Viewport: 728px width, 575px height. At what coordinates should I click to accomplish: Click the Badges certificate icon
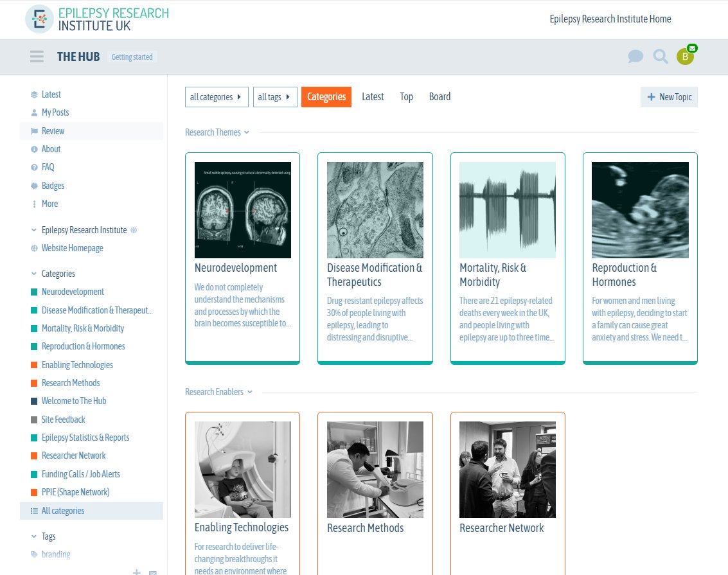click(34, 186)
